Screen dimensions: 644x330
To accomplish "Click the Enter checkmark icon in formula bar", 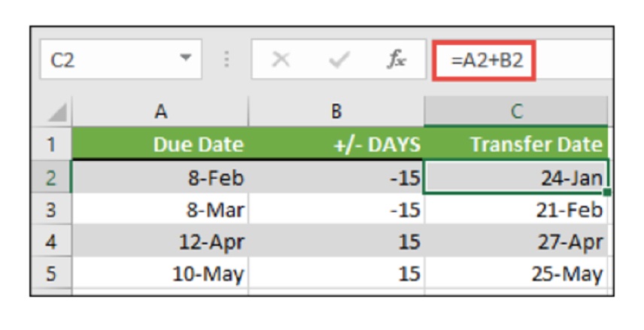I will click(x=339, y=60).
